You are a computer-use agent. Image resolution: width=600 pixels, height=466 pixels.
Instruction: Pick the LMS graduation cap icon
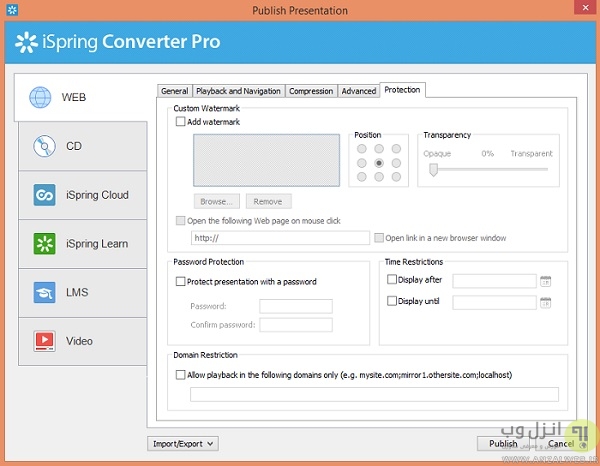44,292
